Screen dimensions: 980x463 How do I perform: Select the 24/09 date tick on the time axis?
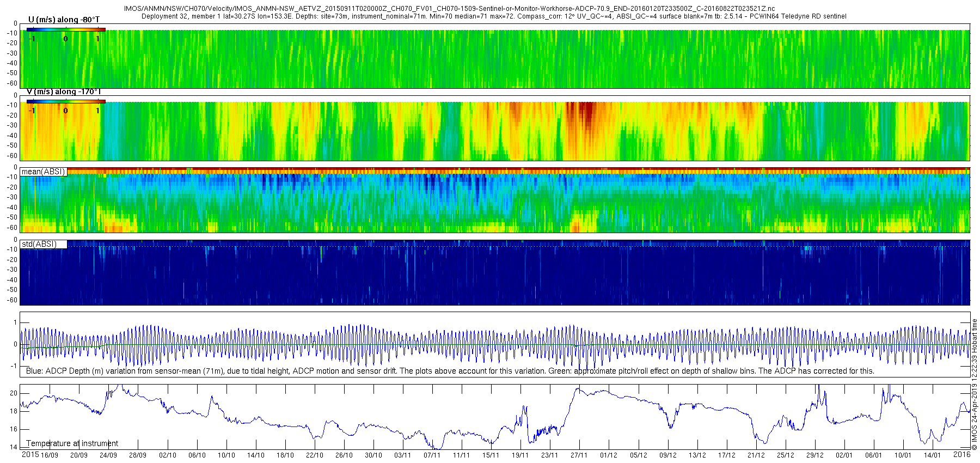108,455
